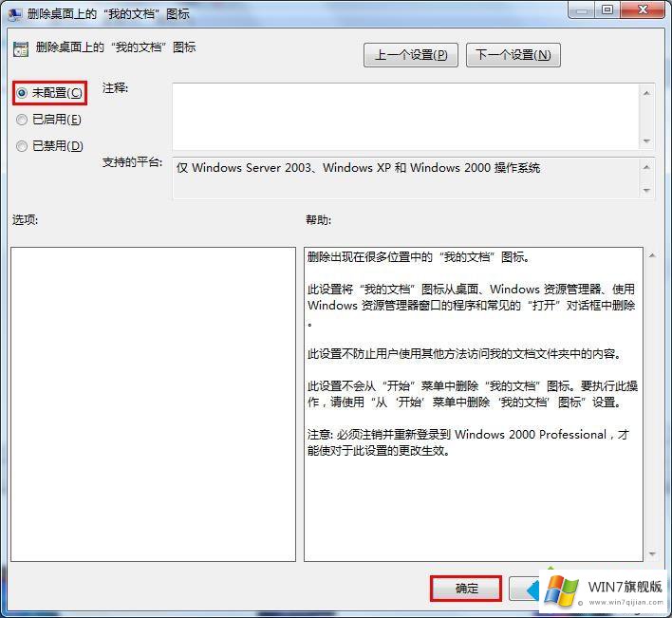Viewport: 672px width, 618px height.
Task: Close the dialog with the red X
Action: pyautogui.click(x=644, y=9)
